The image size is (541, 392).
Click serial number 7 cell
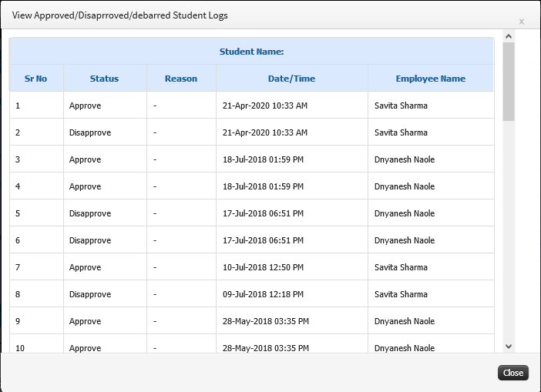(36, 266)
